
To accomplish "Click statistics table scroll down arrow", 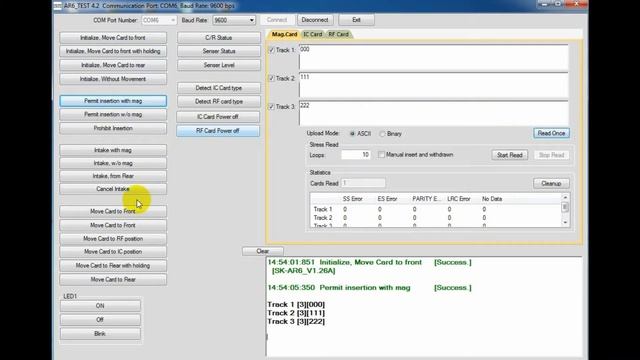I will tap(565, 222).
